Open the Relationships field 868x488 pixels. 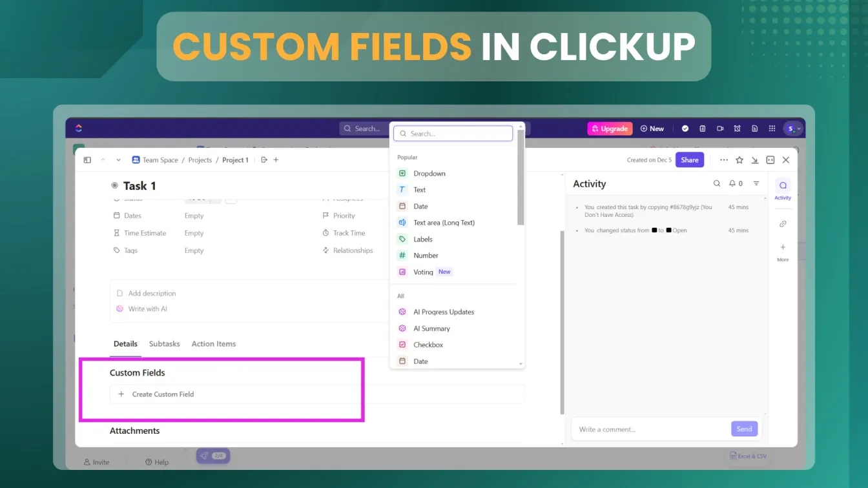(347, 250)
